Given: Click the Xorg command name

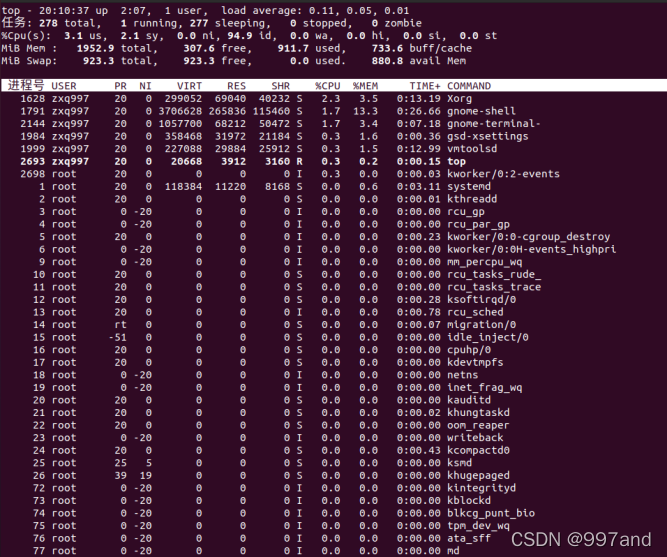Looking at the screenshot, I should coord(459,99).
